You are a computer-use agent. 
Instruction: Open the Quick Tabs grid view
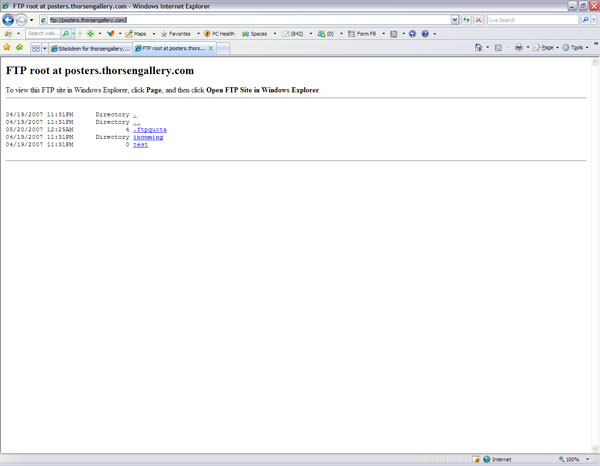(36, 47)
